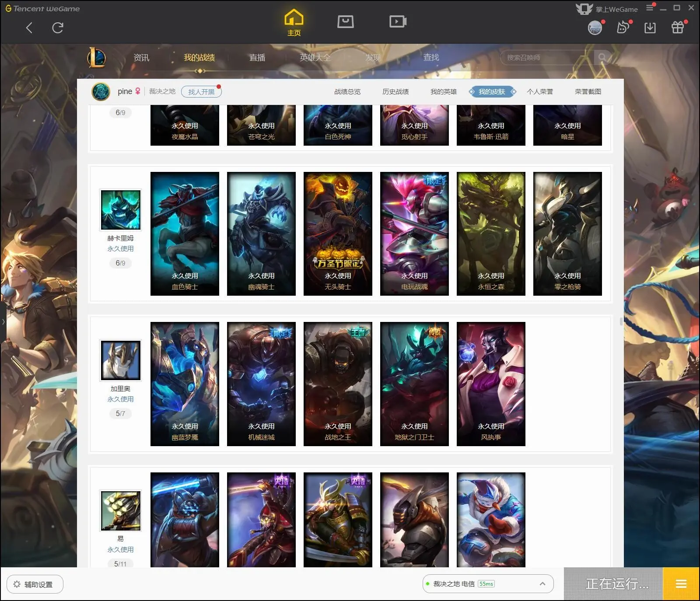Switch to 我的战绩 tab
700x601 pixels.
pos(199,58)
